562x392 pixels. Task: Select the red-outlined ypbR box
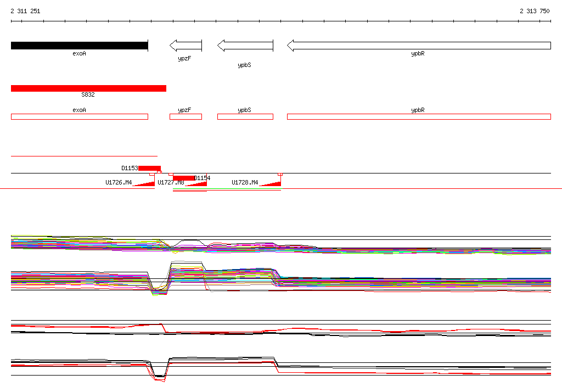(x=419, y=116)
